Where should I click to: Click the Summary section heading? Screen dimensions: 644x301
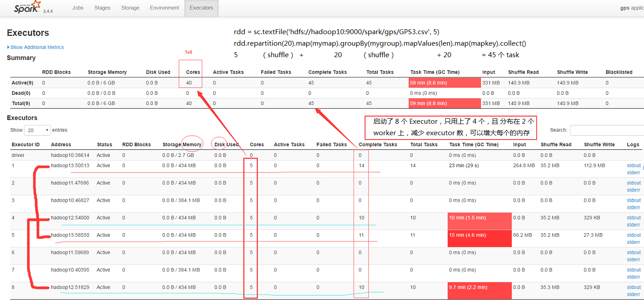pos(21,58)
